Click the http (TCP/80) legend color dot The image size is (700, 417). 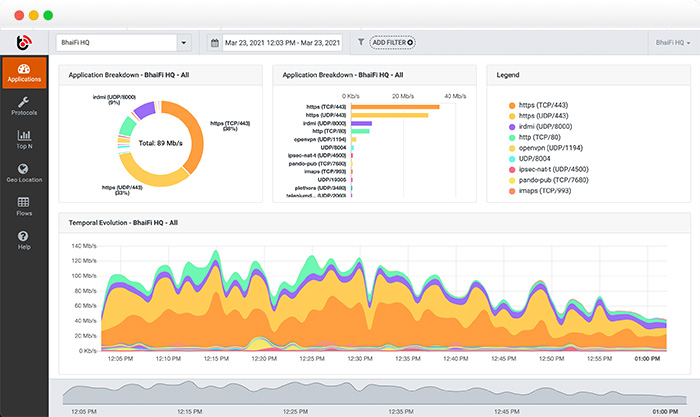tap(512, 138)
